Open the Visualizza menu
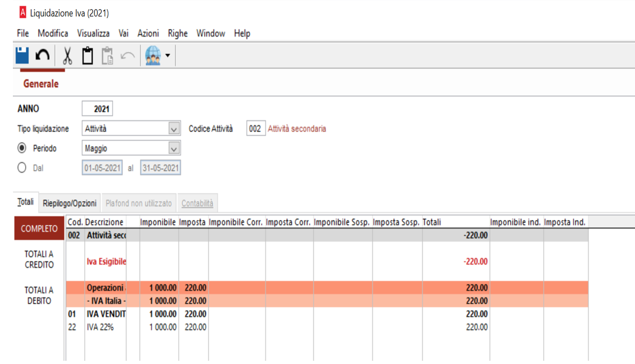 [x=93, y=33]
